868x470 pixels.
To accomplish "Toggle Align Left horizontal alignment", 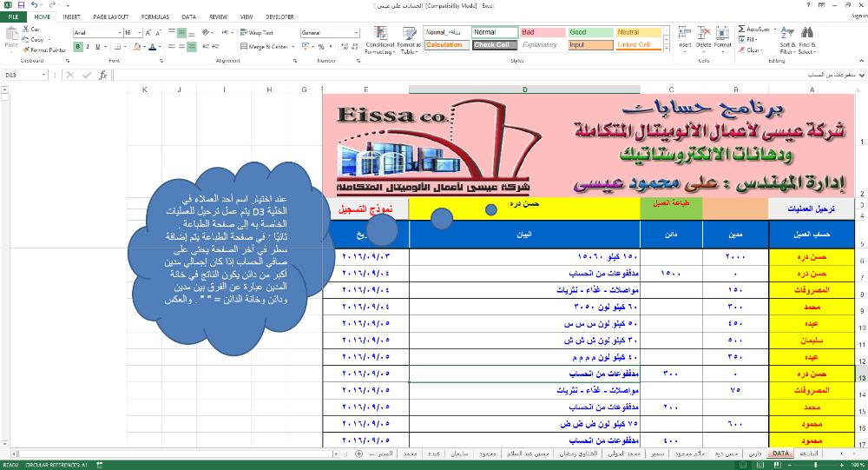I will click(172, 47).
